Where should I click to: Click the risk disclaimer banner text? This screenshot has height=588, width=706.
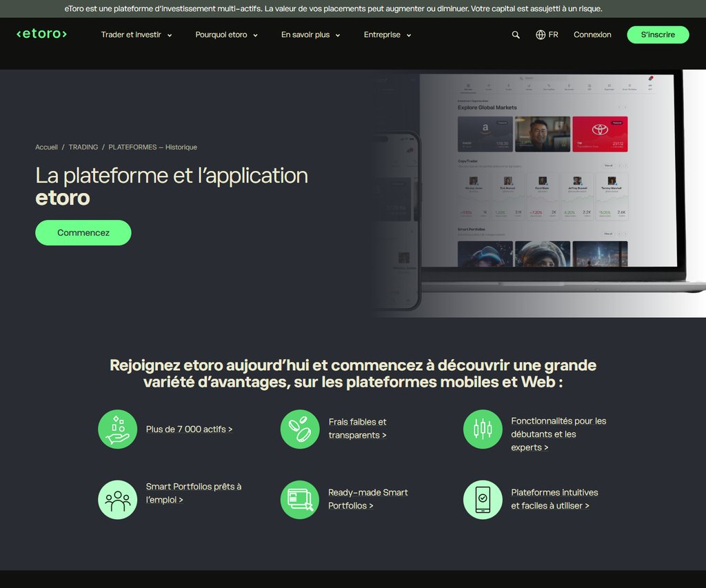(333, 8)
